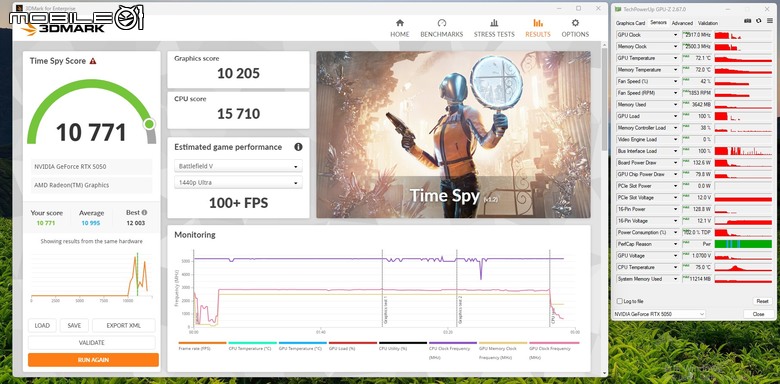
Task: Click the GPU-Z app icon in title bar
Action: [x=618, y=9]
